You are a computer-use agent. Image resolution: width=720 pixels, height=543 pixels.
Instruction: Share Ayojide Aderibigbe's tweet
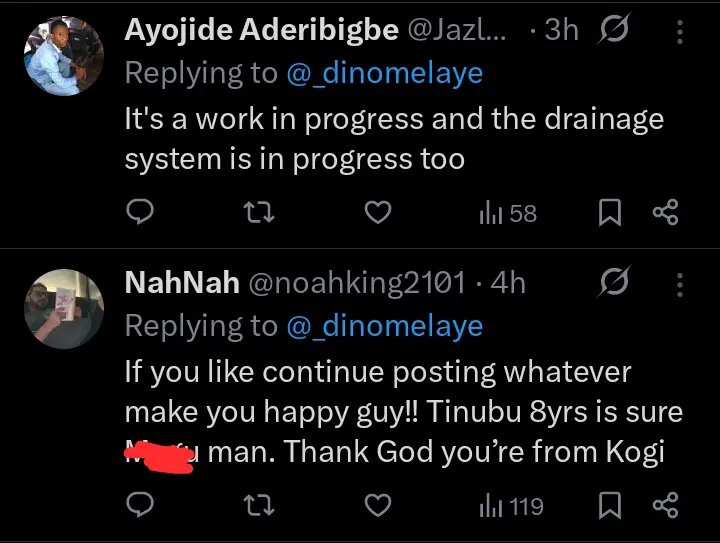point(665,212)
